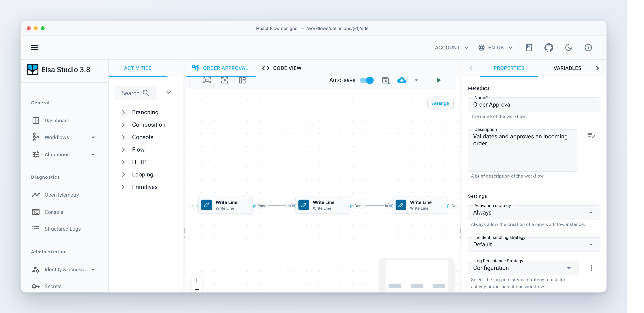The height and width of the screenshot is (313, 644).
Task: Click the OpenTelemetry sidebar icon
Action: (36, 195)
